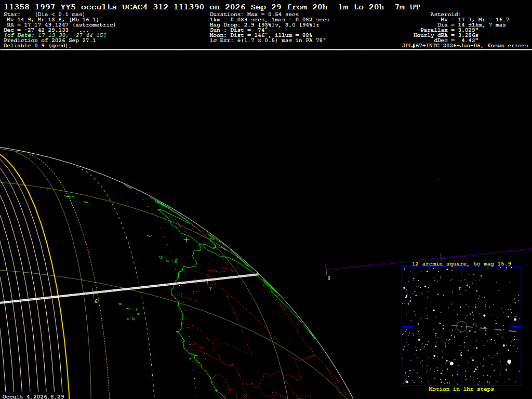Image resolution: width=532 pixels, height=399 pixels.
Task: Click the '12 arcmin square, to mag 15.9' caption
Action: pyautogui.click(x=461, y=263)
